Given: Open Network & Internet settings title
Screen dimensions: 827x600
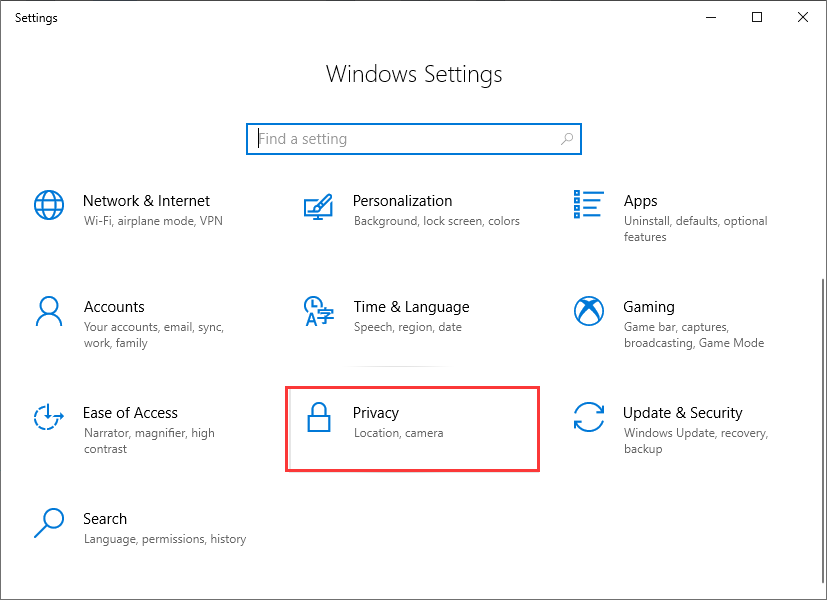Looking at the screenshot, I should click(146, 201).
